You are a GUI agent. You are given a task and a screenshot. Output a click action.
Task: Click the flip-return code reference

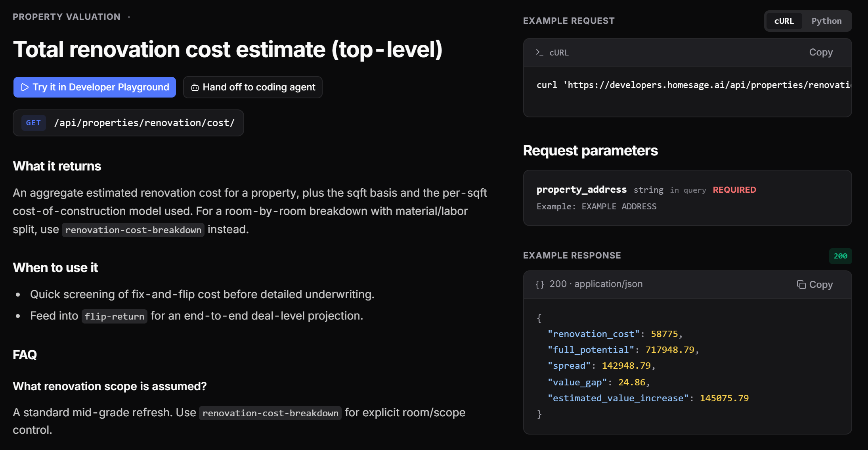[x=114, y=316]
